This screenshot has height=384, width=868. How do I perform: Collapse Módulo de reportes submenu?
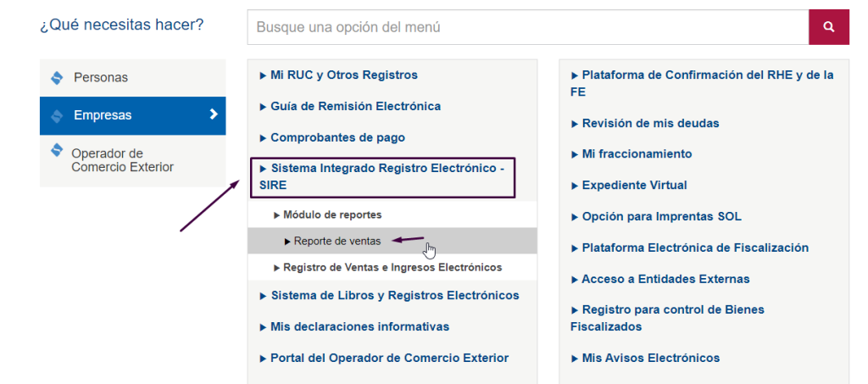[x=328, y=214]
